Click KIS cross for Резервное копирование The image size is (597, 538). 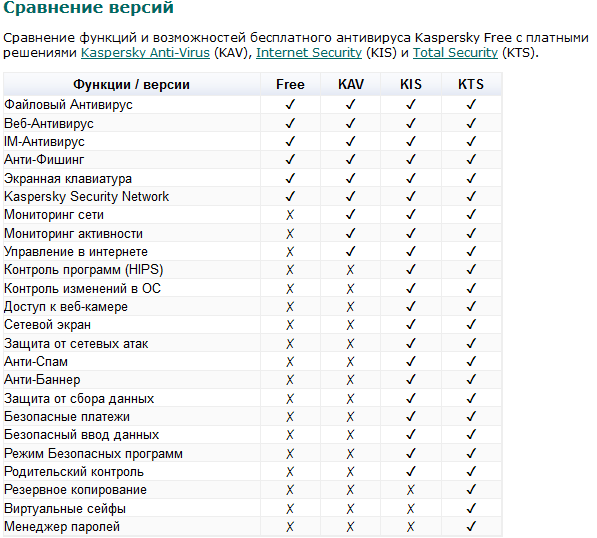click(410, 490)
